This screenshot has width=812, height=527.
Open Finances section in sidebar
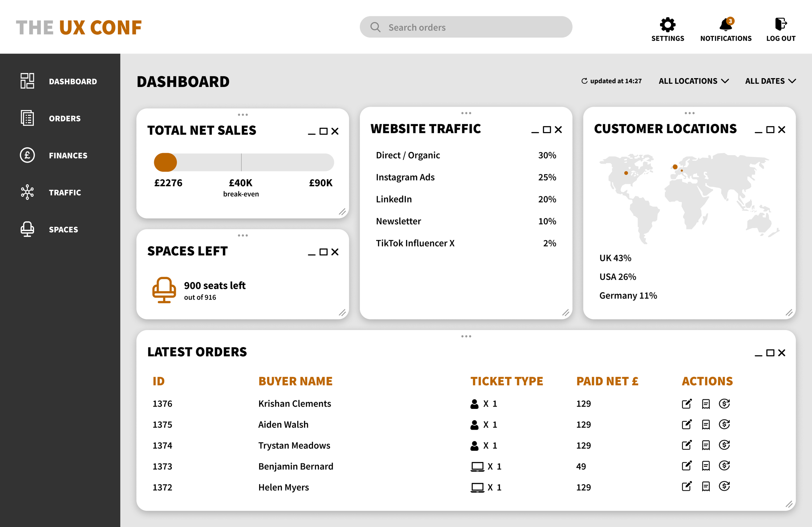click(68, 156)
